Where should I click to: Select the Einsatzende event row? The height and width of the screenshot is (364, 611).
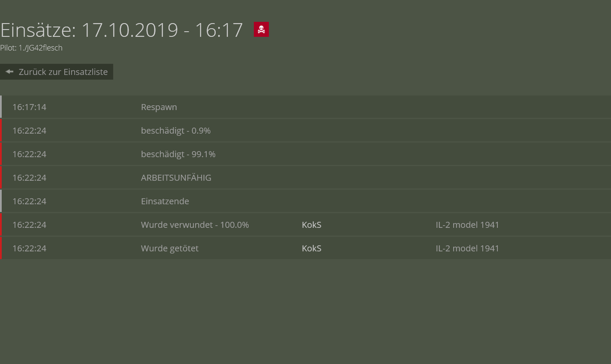[305, 201]
